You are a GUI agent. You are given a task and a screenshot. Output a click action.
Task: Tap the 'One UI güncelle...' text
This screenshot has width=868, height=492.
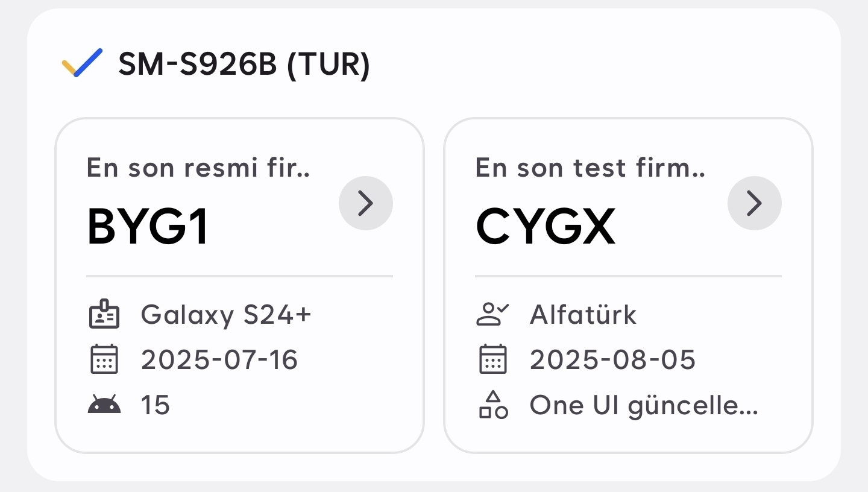(644, 406)
